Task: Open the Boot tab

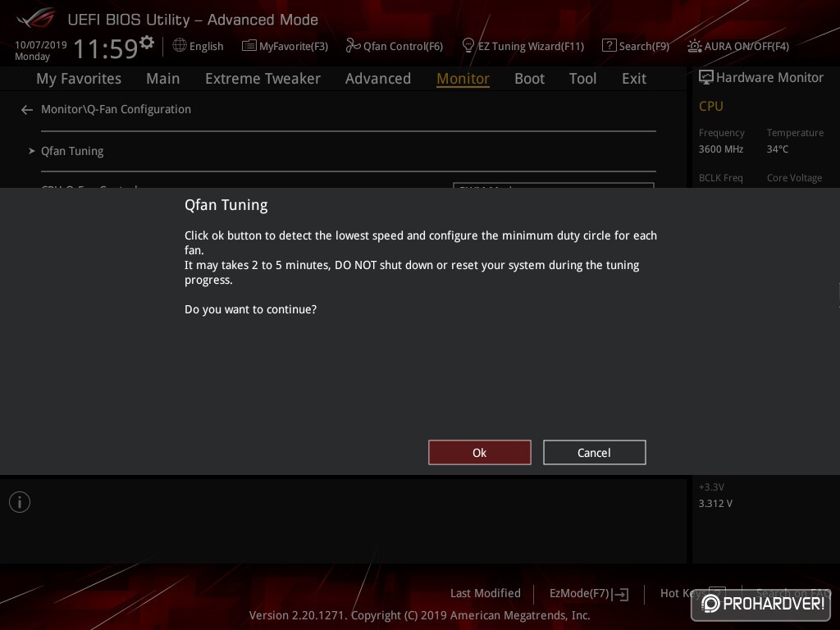Action: [529, 78]
